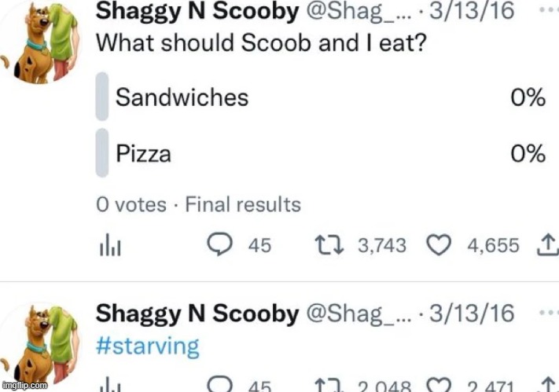Screen dimensions: 559x392
Task: Open Shaggy N Scooby profile from the poll tweet
Action: (196, 13)
